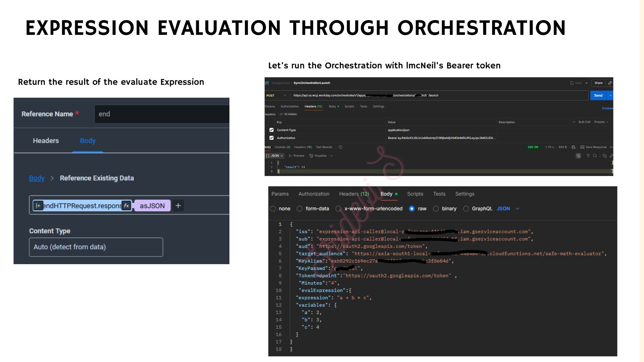Click the asJSON pill
Viewport: 644px width, 362px height.
(x=152, y=206)
